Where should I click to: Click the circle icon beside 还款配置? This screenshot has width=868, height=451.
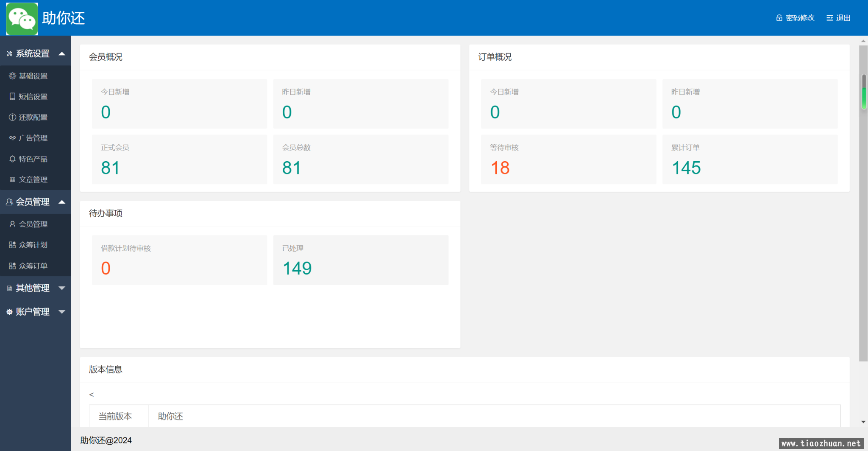point(12,117)
